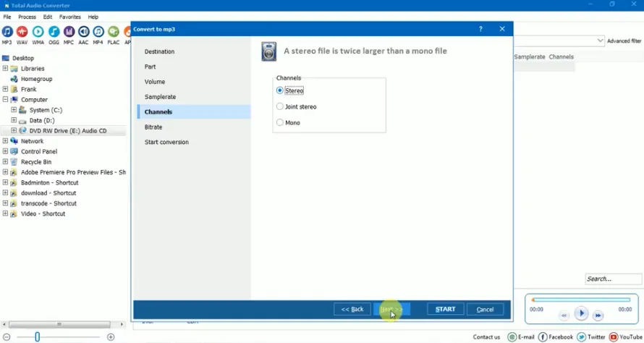Pick the FLAC format icon
Screen dimensions: 644x343
tap(114, 32)
